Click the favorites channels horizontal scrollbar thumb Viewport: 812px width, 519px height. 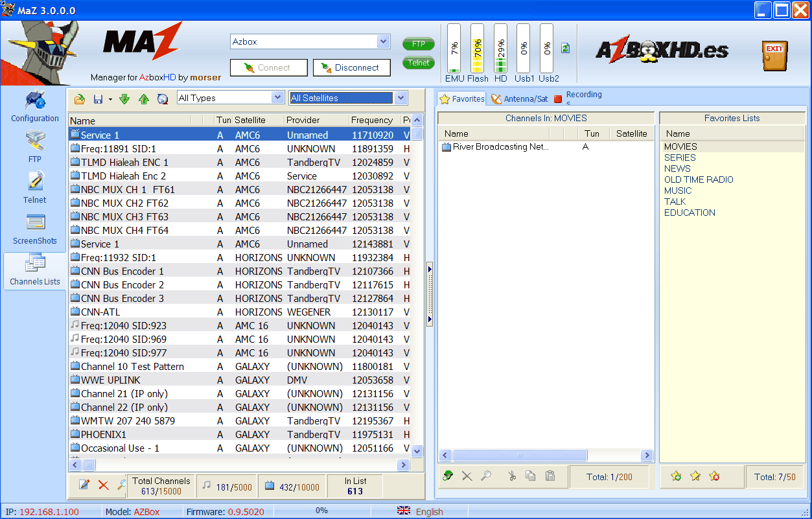coord(518,455)
